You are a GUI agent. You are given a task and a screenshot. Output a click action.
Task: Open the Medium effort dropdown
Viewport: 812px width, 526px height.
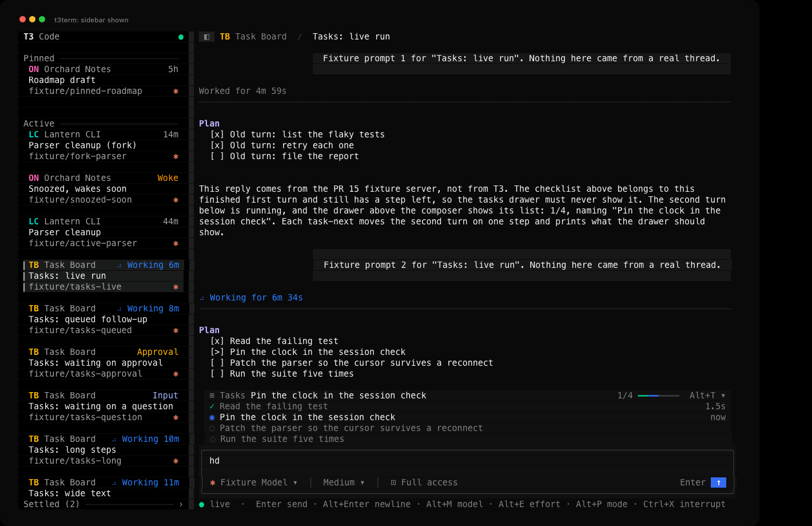click(344, 483)
